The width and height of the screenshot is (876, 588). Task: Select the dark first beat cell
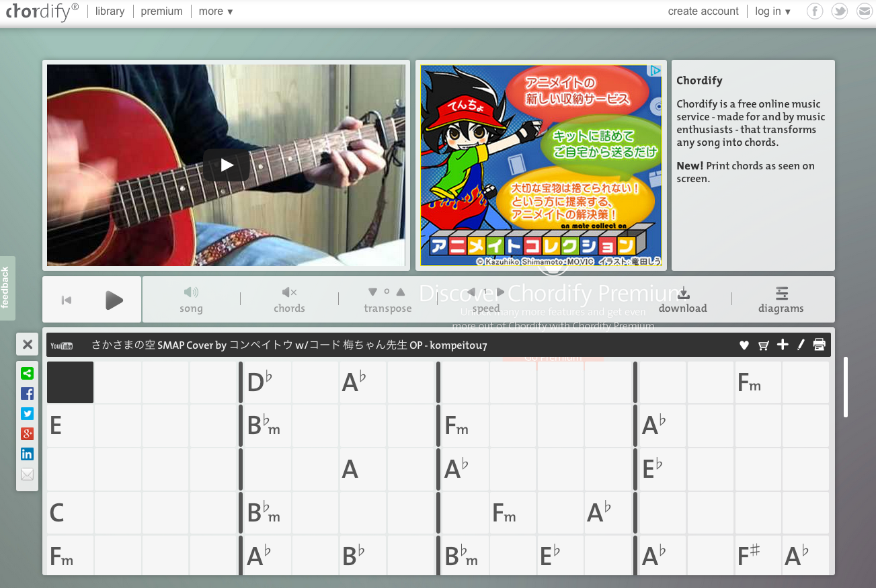70,382
